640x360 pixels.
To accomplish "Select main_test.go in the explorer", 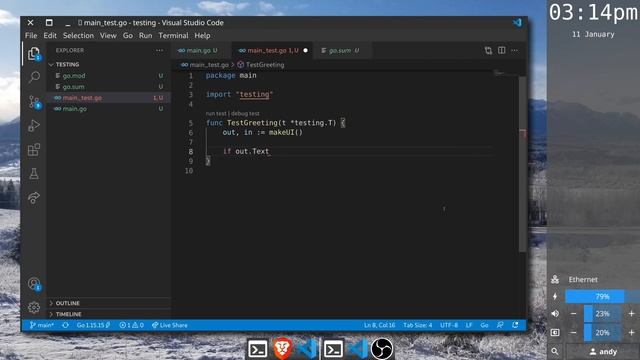I will [x=108, y=98].
